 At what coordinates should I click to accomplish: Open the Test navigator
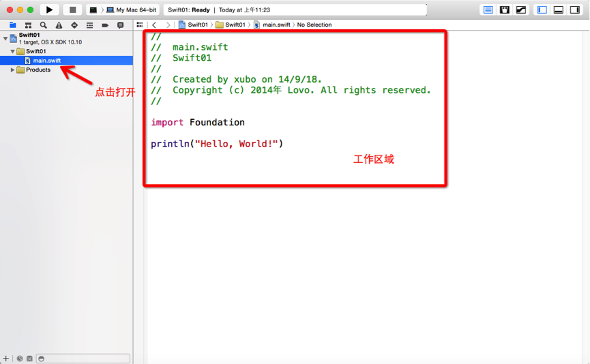tap(74, 25)
